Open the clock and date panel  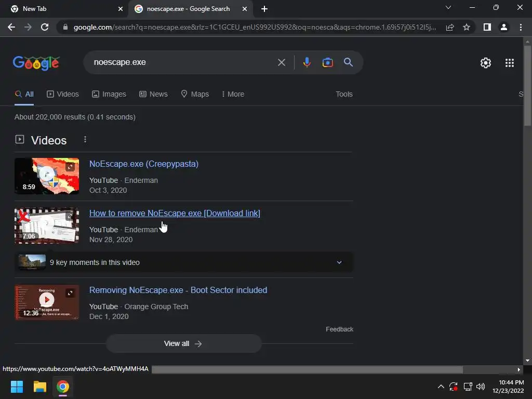coord(508,387)
